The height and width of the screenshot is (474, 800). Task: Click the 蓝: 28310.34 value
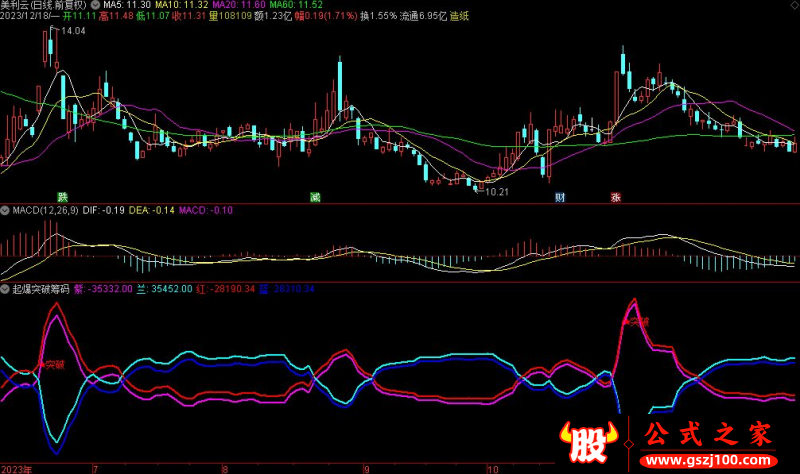point(286,289)
